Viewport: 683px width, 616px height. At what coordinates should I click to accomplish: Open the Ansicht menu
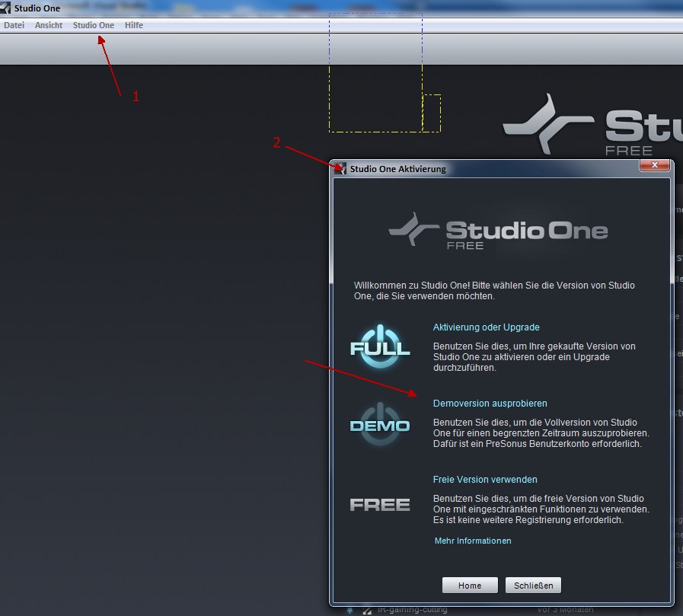tap(49, 25)
